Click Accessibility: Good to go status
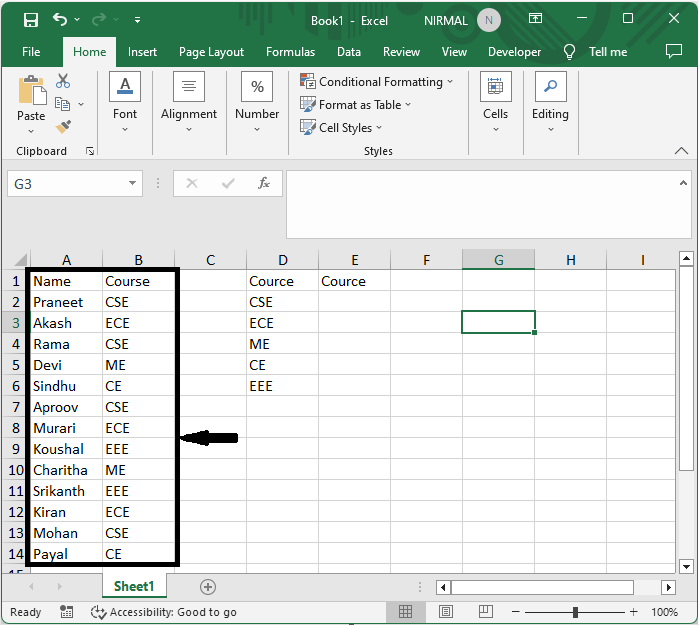This screenshot has height=625, width=699. 164,612
